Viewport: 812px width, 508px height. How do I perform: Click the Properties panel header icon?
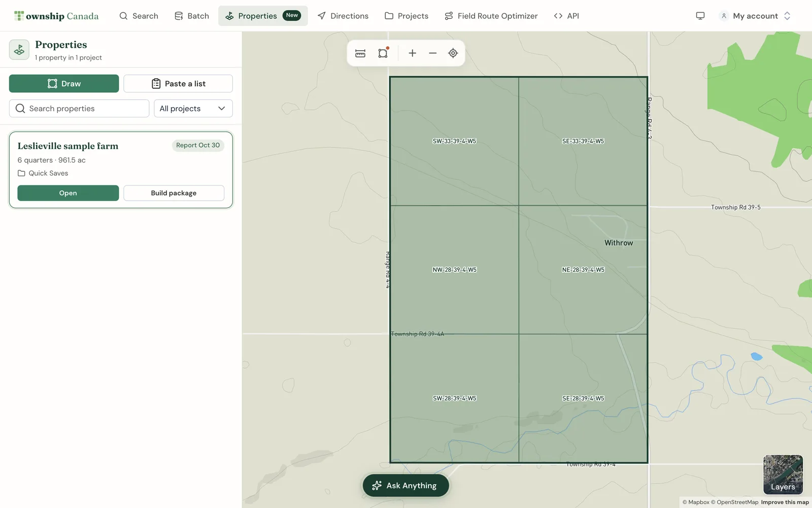pyautogui.click(x=19, y=50)
